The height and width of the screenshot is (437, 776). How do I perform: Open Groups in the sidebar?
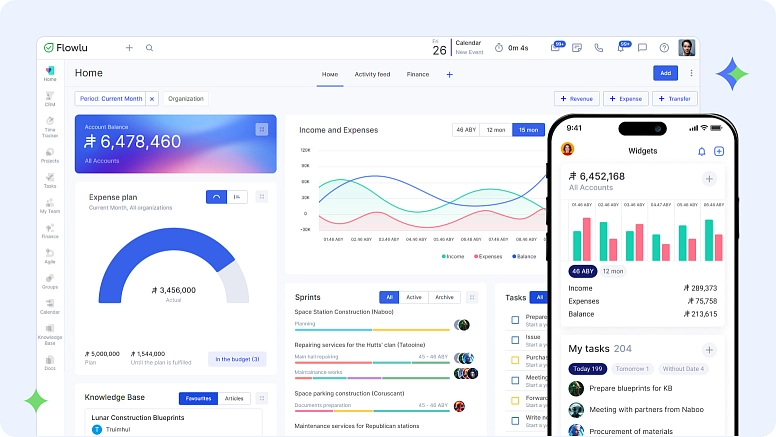click(50, 282)
